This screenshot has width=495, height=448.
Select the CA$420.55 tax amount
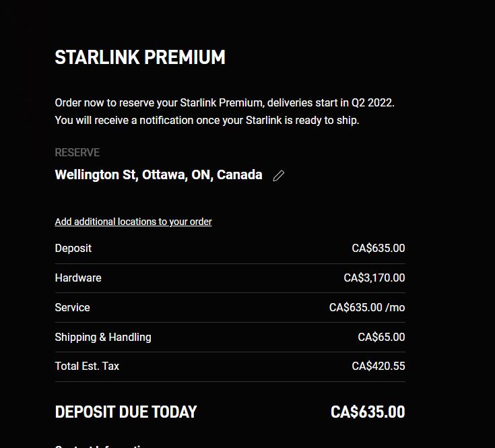tap(378, 366)
